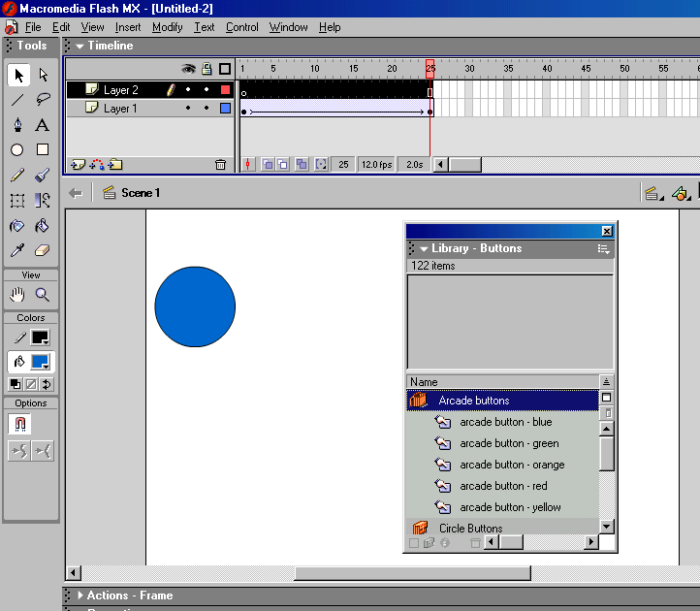
Task: Select the Eyedropper tool
Action: click(17, 251)
